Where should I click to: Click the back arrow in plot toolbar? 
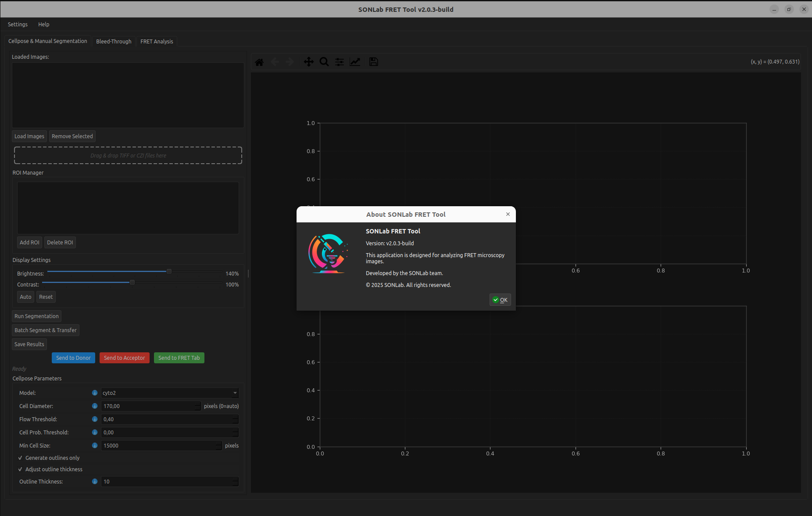pyautogui.click(x=275, y=62)
